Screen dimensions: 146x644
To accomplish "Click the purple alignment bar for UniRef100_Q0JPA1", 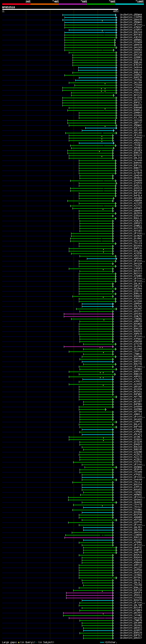I will 89,347.
